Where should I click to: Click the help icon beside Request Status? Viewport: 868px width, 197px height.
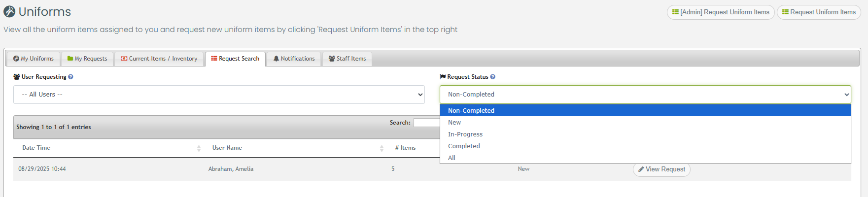click(x=492, y=77)
